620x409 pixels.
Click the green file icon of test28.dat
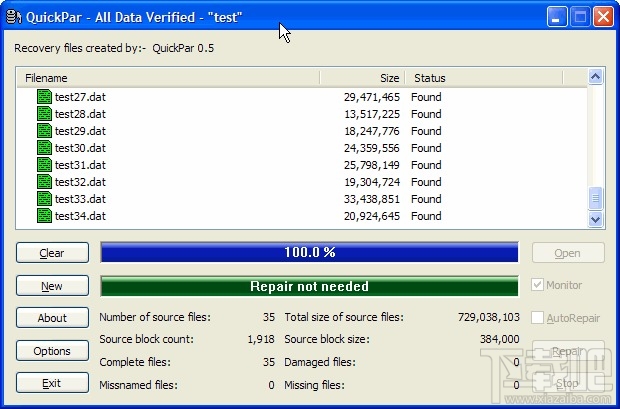tap(44, 114)
